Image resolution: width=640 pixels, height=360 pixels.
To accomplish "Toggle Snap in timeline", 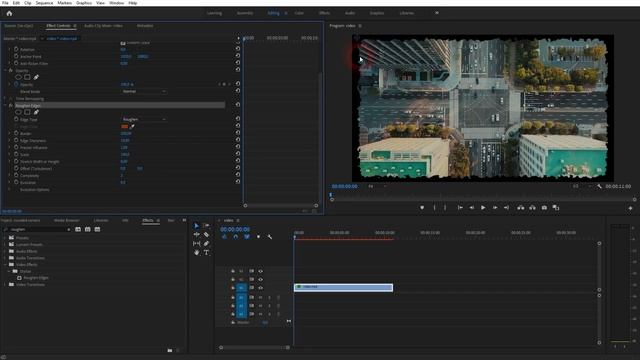I will [x=236, y=237].
